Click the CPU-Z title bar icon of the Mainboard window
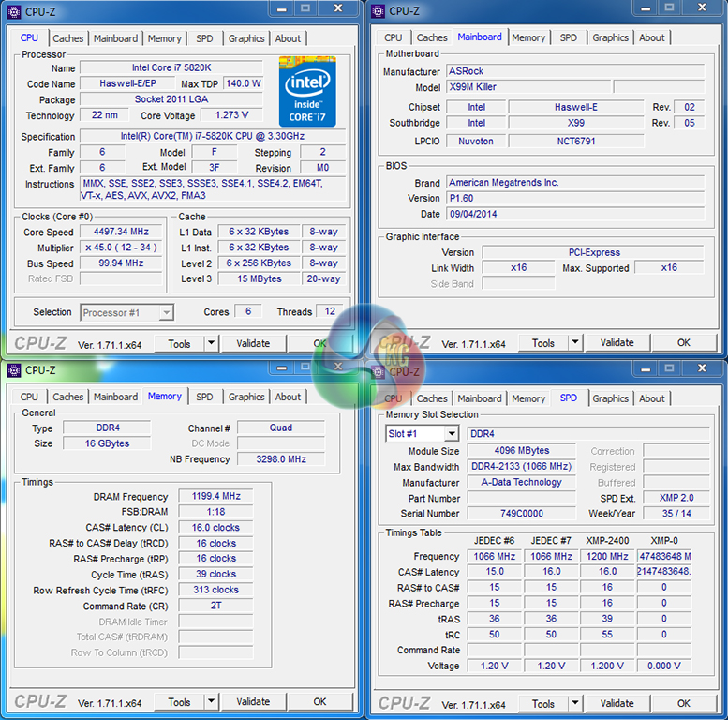 (x=379, y=11)
